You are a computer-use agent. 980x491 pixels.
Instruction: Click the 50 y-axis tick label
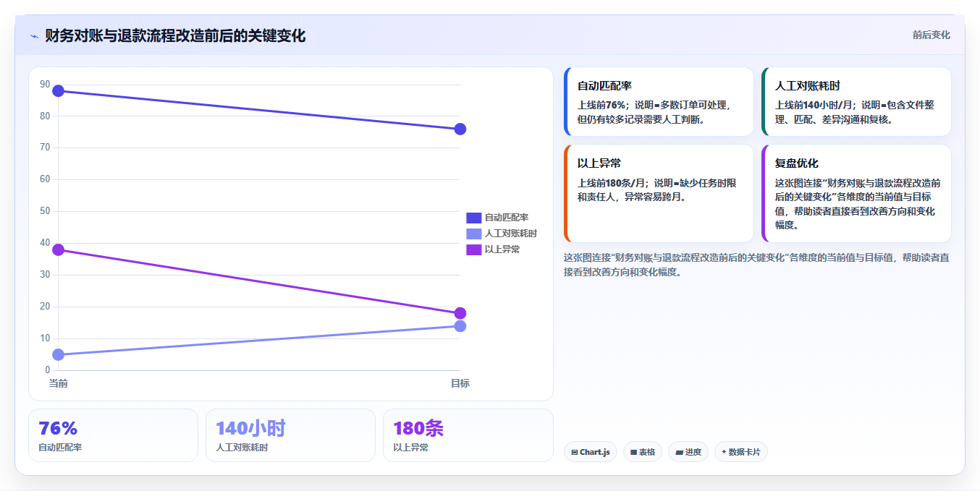pyautogui.click(x=45, y=211)
